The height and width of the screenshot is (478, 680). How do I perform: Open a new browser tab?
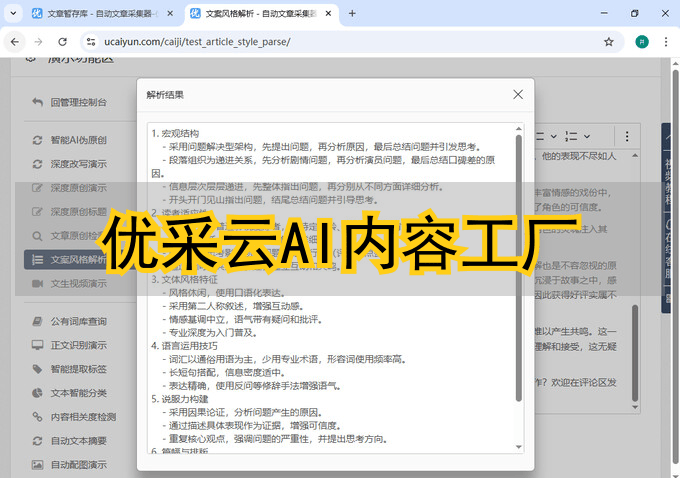coord(352,14)
